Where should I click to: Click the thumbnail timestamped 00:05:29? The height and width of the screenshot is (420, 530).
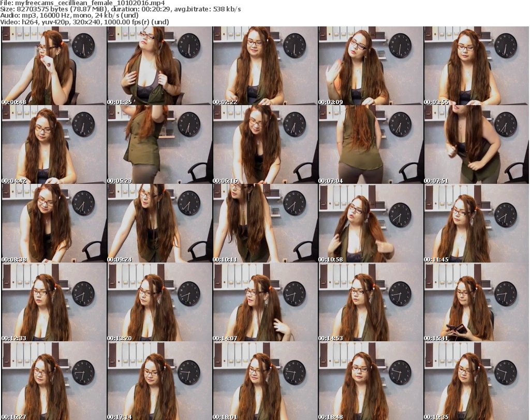(159, 144)
